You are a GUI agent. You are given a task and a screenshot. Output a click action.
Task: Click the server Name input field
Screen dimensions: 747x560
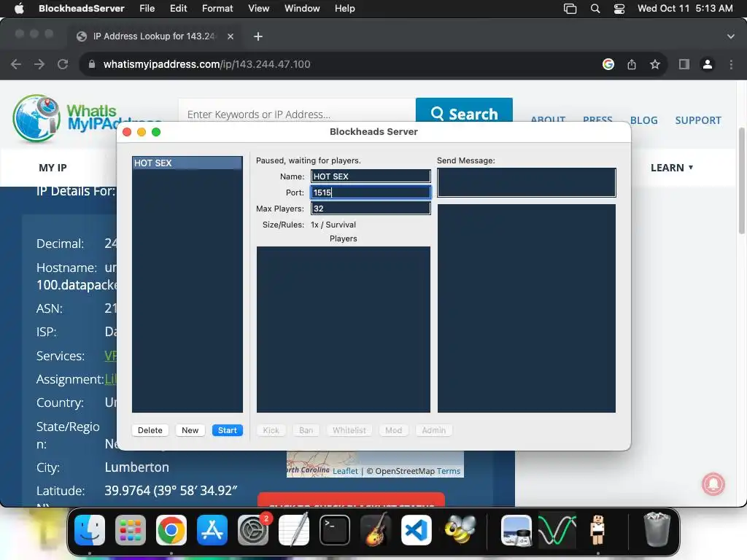pyautogui.click(x=371, y=176)
